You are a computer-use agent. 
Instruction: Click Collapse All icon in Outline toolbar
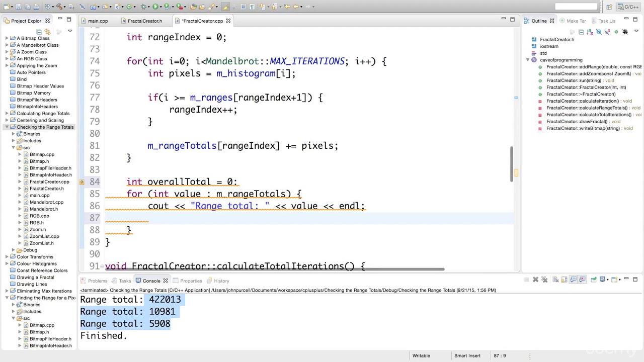pos(581,32)
